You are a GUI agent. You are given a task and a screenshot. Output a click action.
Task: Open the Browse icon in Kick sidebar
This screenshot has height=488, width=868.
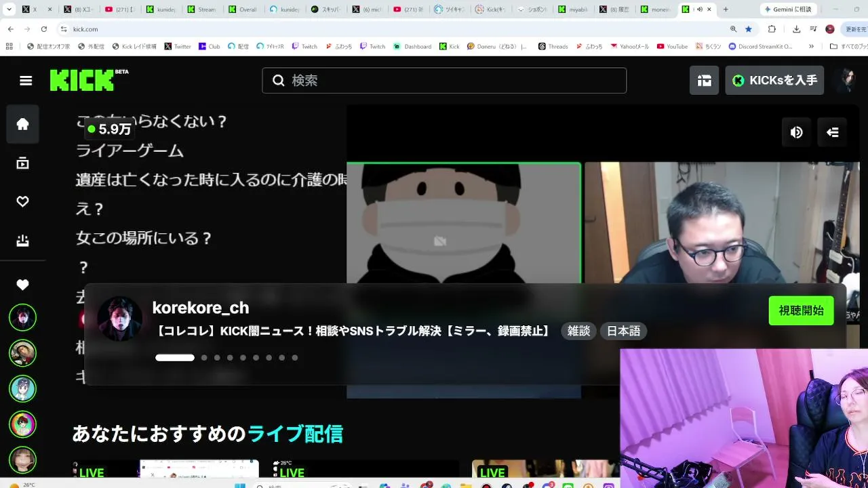point(23,163)
